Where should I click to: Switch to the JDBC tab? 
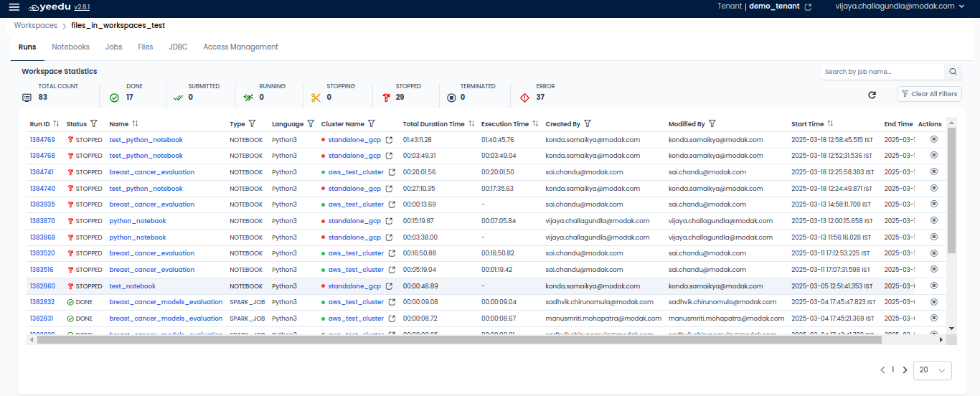178,47
